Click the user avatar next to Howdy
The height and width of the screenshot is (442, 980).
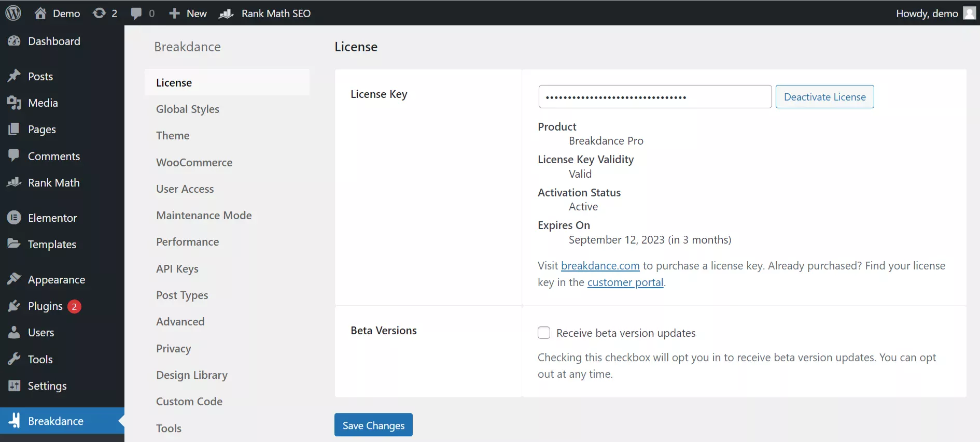pos(969,13)
